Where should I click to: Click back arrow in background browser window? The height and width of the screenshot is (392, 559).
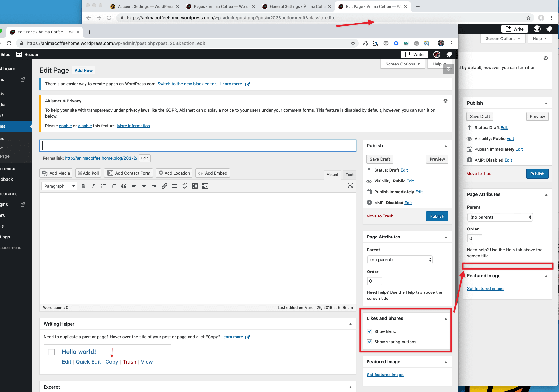point(89,18)
